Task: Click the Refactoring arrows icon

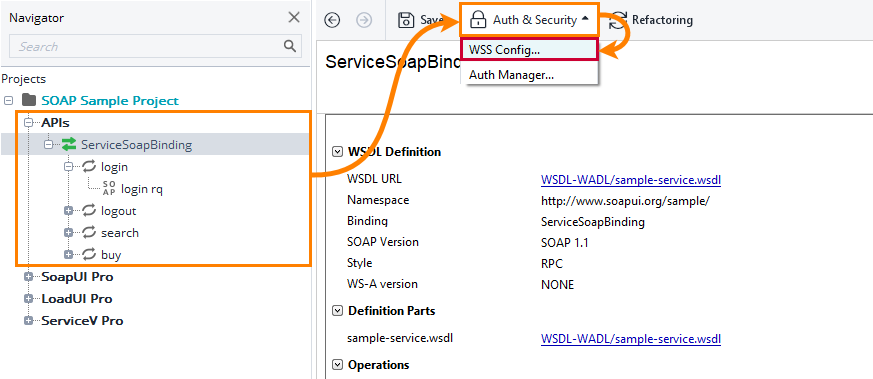Action: (617, 21)
